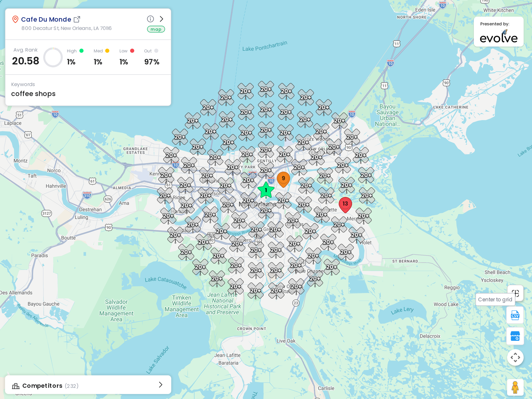
Task: Click the 97% Out percentage value
Action: (152, 62)
